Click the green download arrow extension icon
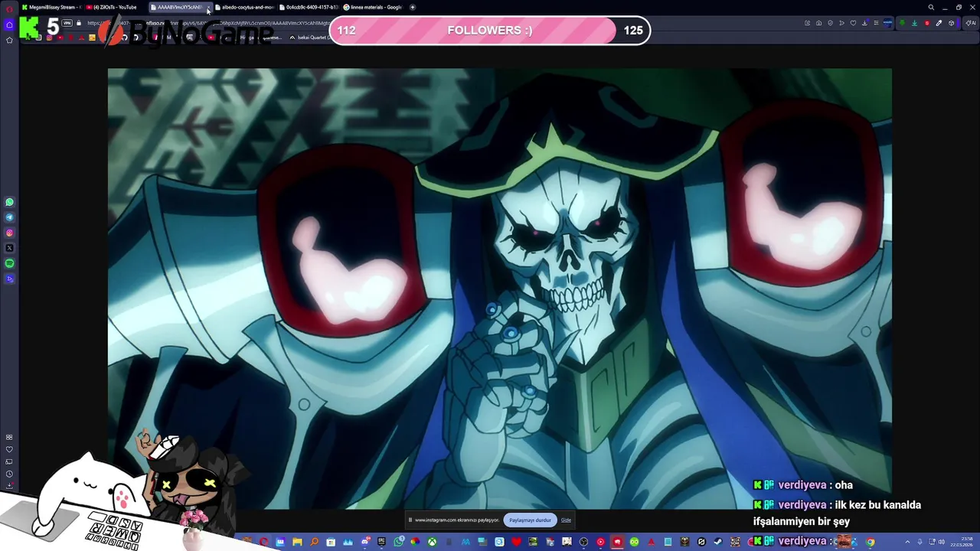This screenshot has height=551, width=980. [914, 23]
